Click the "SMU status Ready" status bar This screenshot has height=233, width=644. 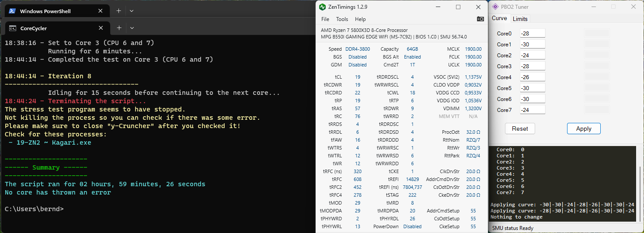[513, 228]
